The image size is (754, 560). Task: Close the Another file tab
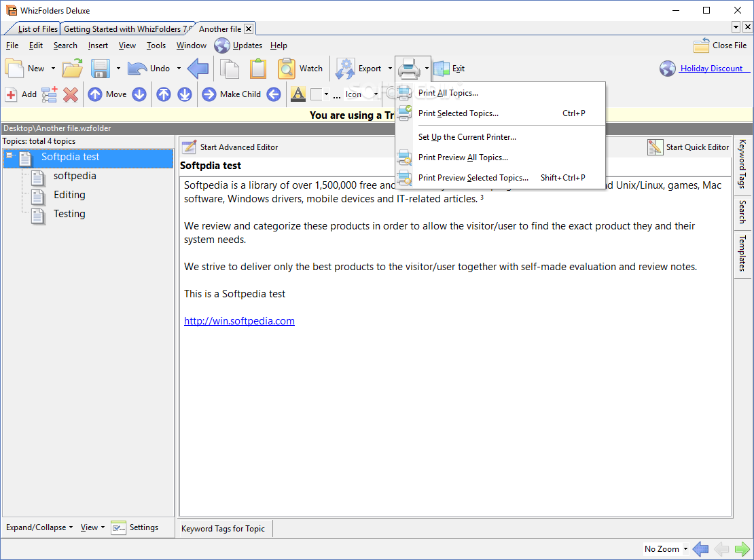249,29
